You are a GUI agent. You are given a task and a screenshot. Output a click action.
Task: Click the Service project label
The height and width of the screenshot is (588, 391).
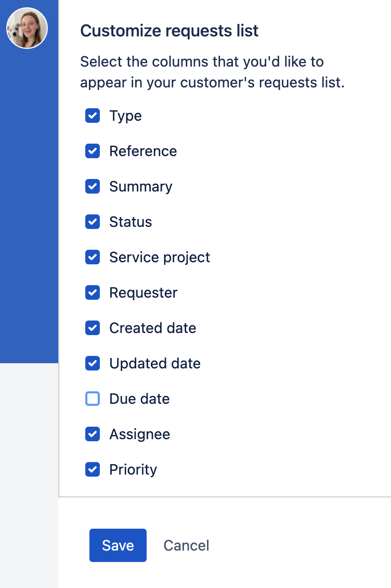pyautogui.click(x=160, y=257)
